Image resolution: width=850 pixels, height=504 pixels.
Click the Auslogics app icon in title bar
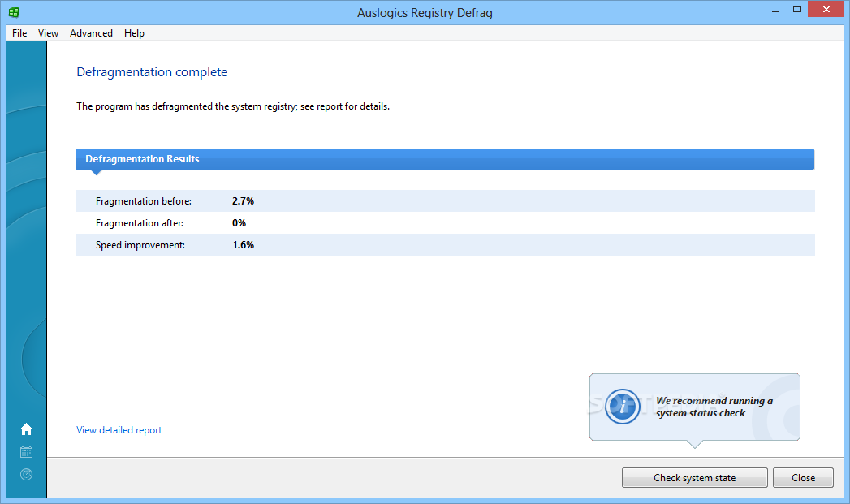[x=14, y=12]
